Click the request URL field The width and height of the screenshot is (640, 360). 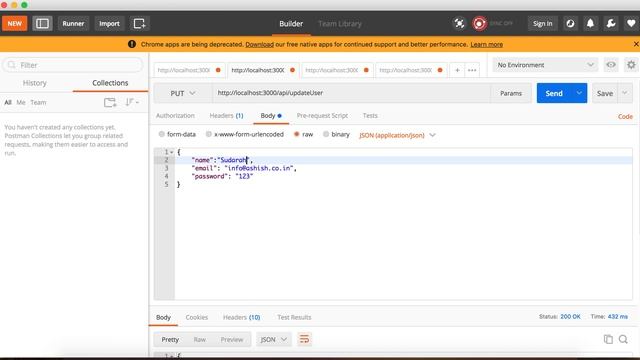point(351,93)
